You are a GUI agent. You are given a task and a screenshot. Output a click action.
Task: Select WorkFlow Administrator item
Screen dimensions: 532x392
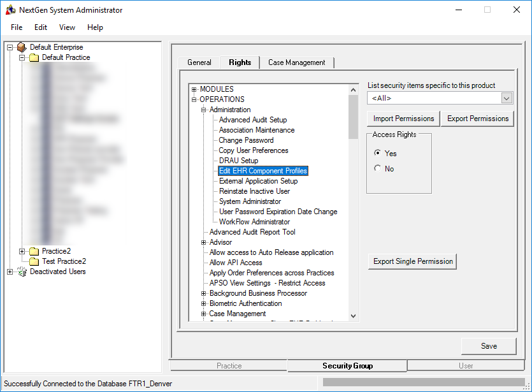click(x=254, y=222)
